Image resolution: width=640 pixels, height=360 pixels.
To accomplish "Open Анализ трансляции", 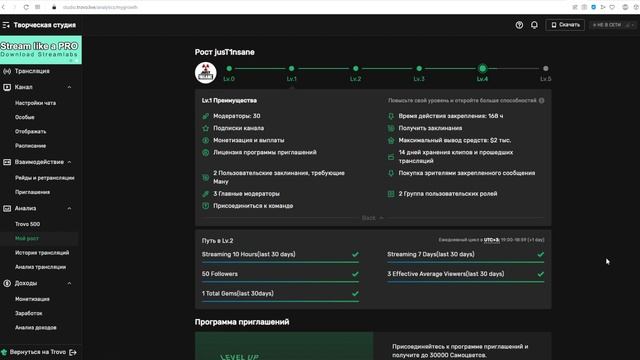I will [x=40, y=267].
